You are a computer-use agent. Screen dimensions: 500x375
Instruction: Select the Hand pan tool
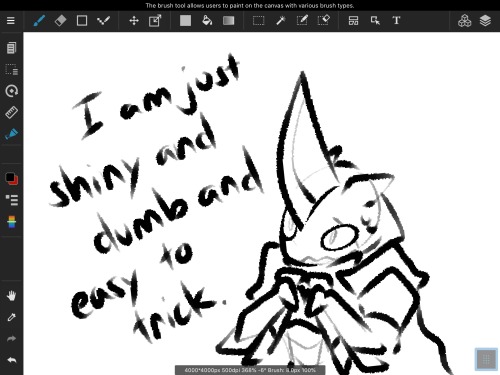click(x=12, y=295)
